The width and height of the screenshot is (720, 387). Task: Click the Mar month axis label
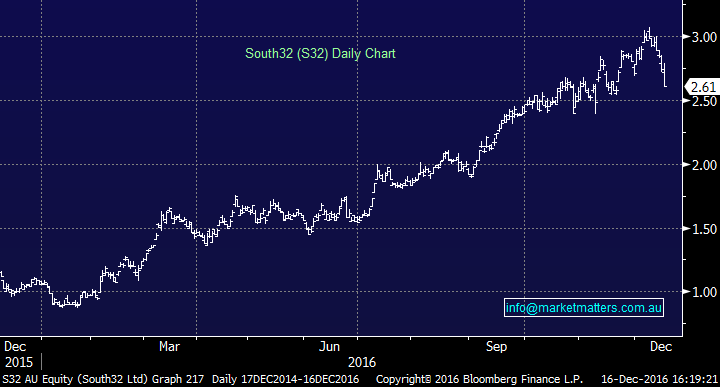point(169,346)
